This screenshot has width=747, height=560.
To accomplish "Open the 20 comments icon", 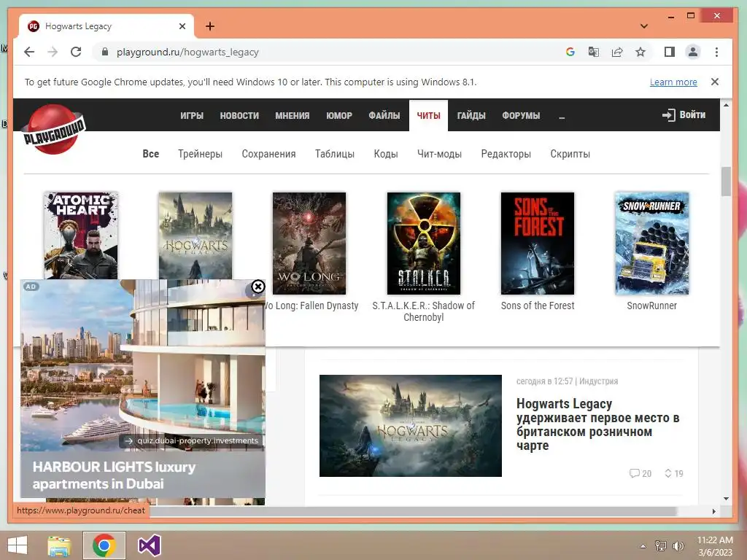I will tap(640, 473).
